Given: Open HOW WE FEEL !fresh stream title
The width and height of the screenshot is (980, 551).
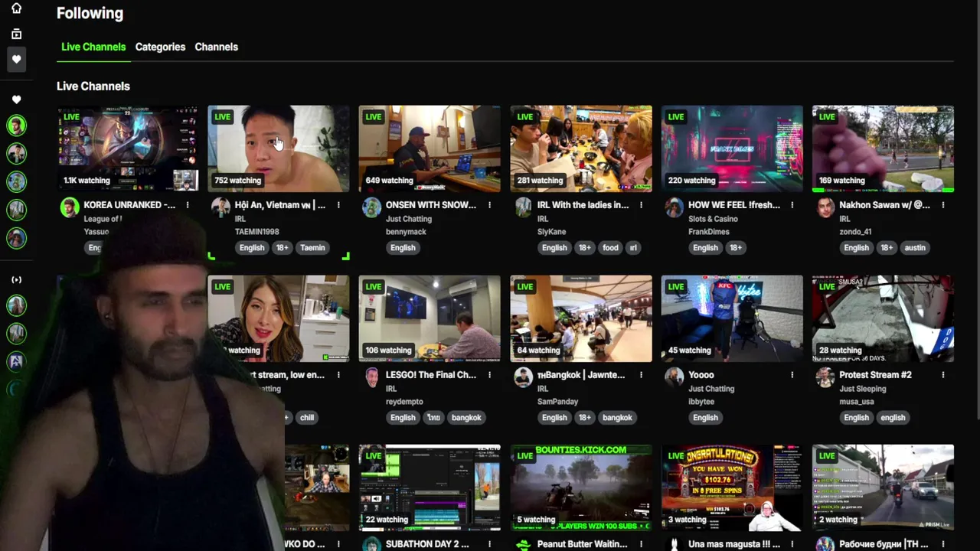Looking at the screenshot, I should 734,205.
